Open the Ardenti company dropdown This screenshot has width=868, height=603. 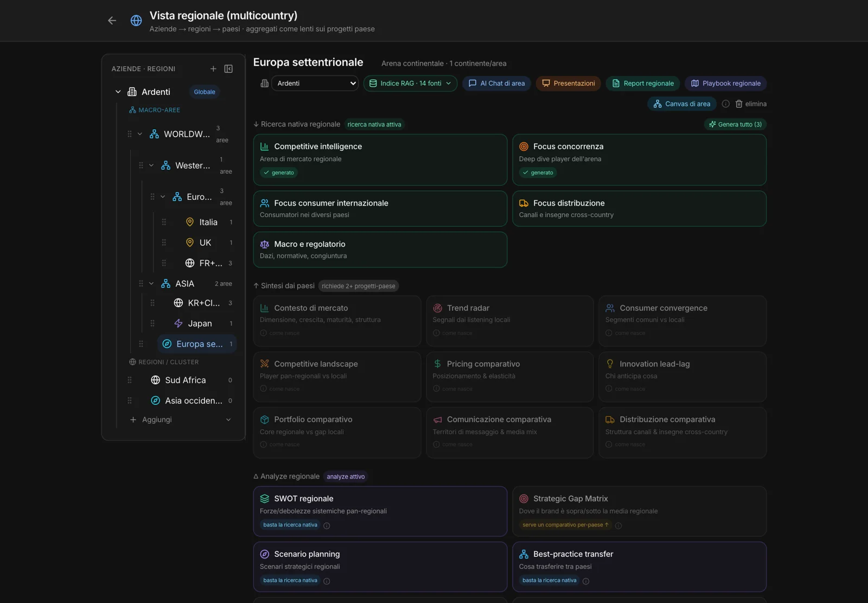[315, 83]
